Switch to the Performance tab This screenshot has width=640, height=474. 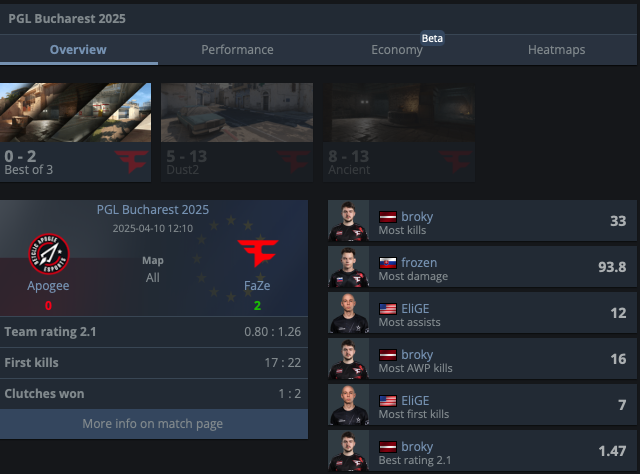(x=237, y=50)
